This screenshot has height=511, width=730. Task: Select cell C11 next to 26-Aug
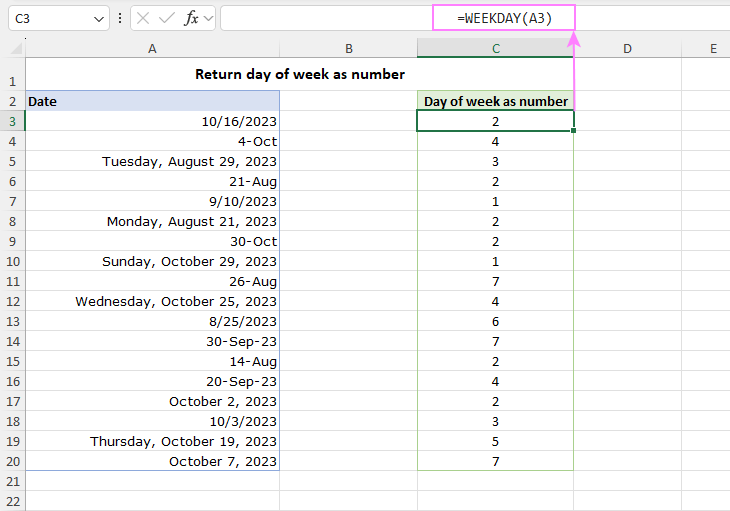point(495,282)
